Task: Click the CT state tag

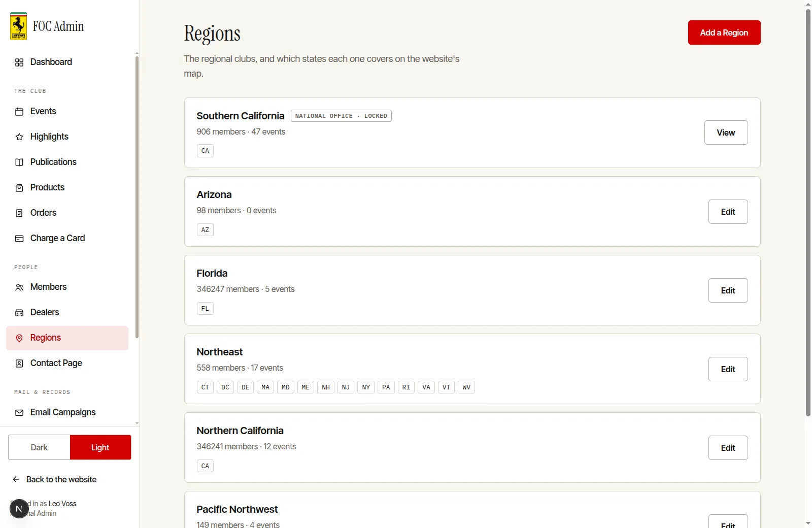Action: (205, 387)
